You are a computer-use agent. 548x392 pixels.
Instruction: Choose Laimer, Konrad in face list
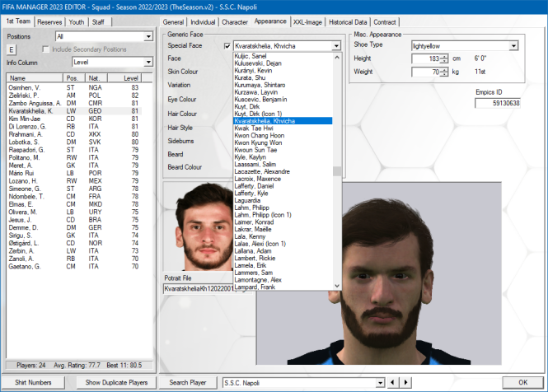[283, 222]
